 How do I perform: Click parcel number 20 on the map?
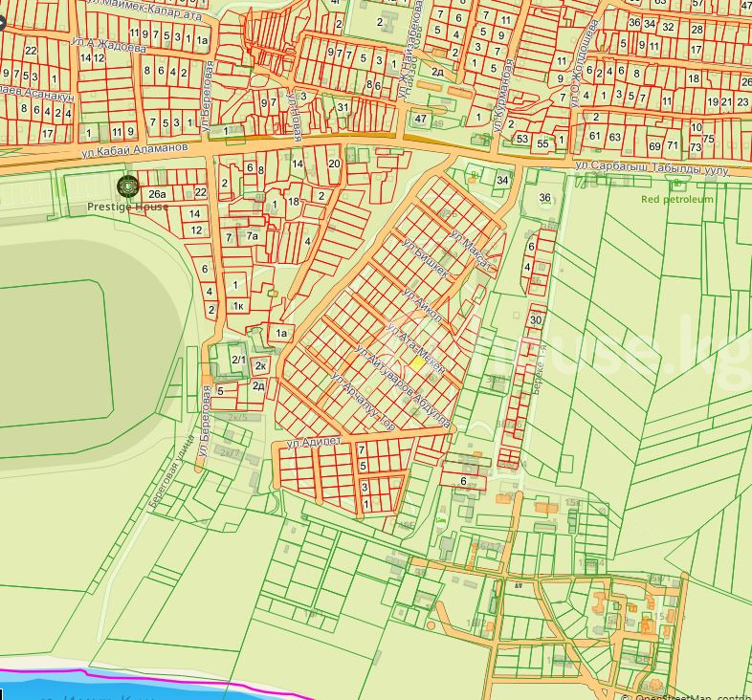(x=334, y=164)
